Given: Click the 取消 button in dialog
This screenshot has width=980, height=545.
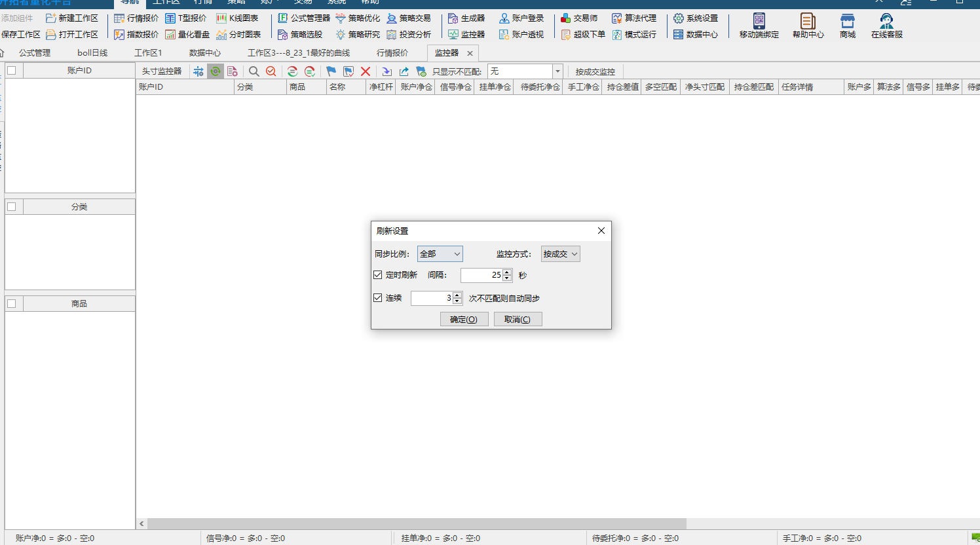Looking at the screenshot, I should pos(518,319).
